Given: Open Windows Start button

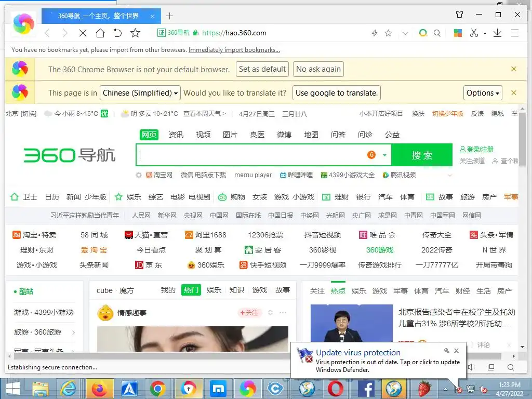Looking at the screenshot, I should pyautogui.click(x=12, y=389).
